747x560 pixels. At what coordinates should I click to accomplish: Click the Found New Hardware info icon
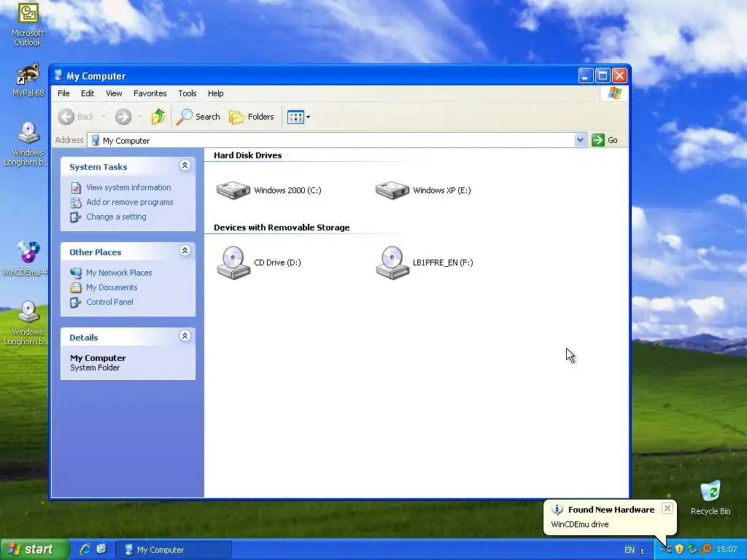point(557,510)
